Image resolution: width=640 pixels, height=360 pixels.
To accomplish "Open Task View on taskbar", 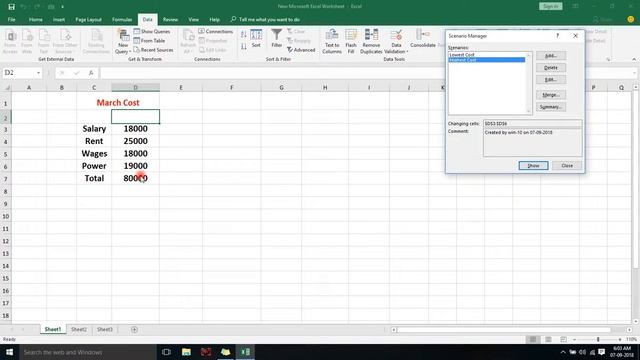I will pos(166,352).
